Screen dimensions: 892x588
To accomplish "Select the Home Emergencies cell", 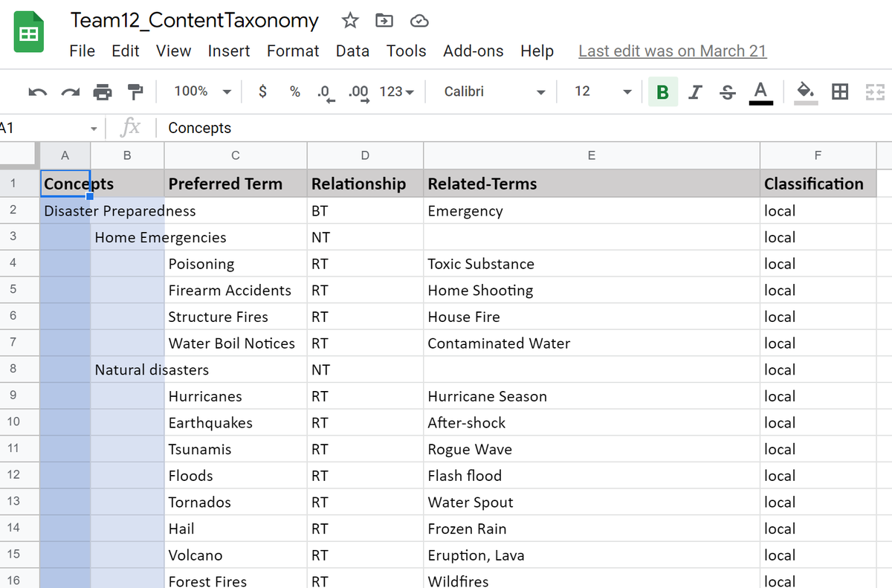I will (127, 237).
